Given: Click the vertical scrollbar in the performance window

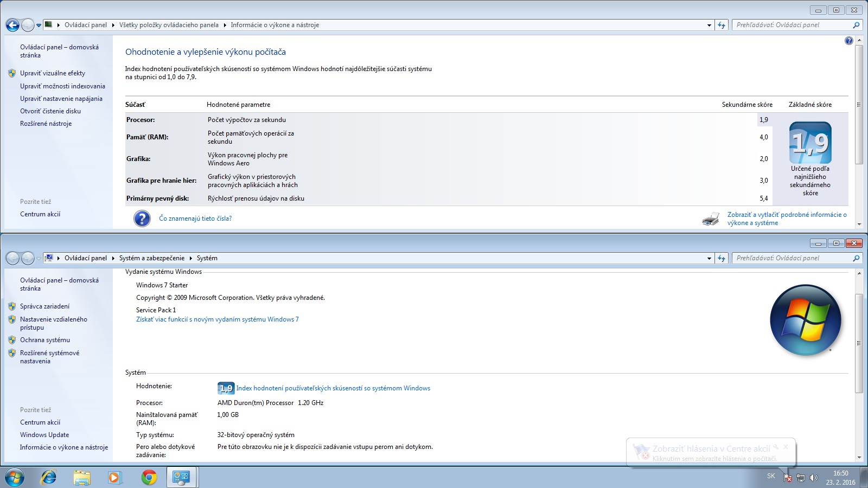Looking at the screenshot, I should [859, 104].
